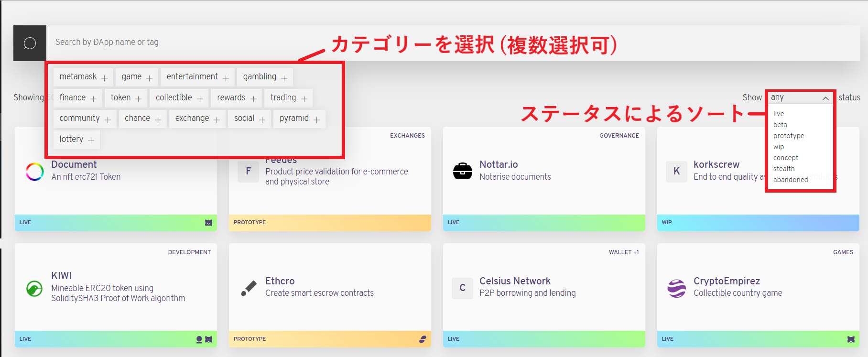
Task: Choose stealth in status dropdown
Action: point(784,169)
